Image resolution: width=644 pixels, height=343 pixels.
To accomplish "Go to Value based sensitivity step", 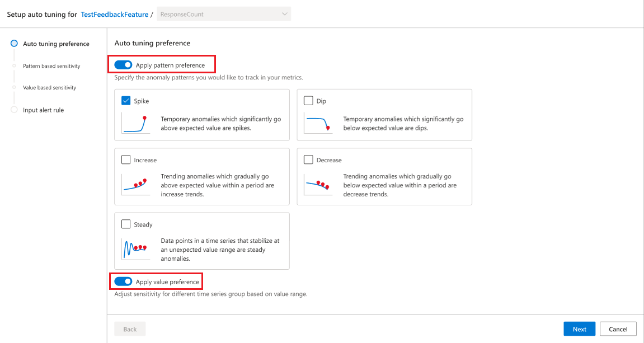I will click(49, 87).
